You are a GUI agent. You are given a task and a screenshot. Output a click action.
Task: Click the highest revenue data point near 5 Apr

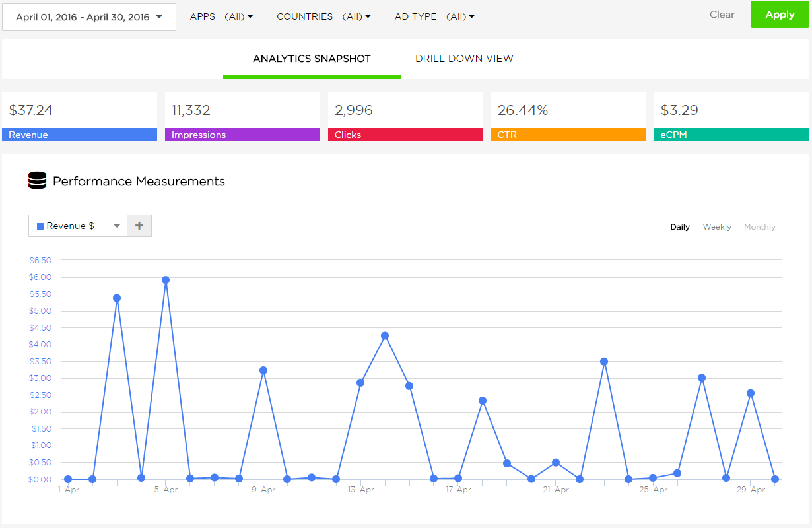click(x=166, y=280)
